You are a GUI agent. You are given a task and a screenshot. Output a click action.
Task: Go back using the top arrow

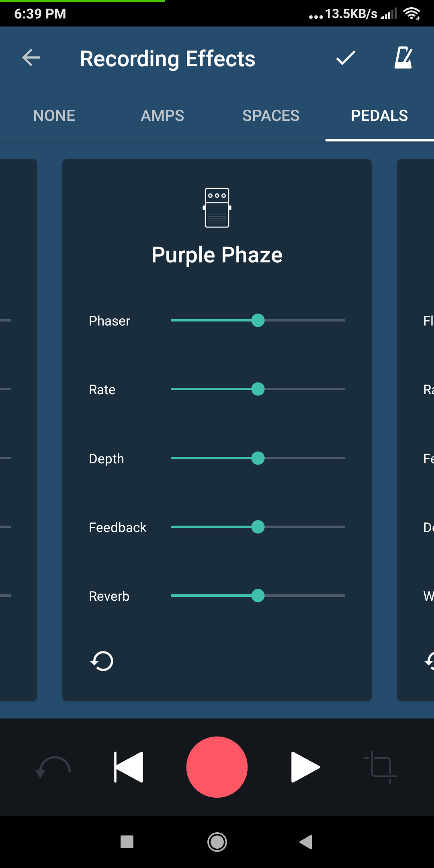31,58
